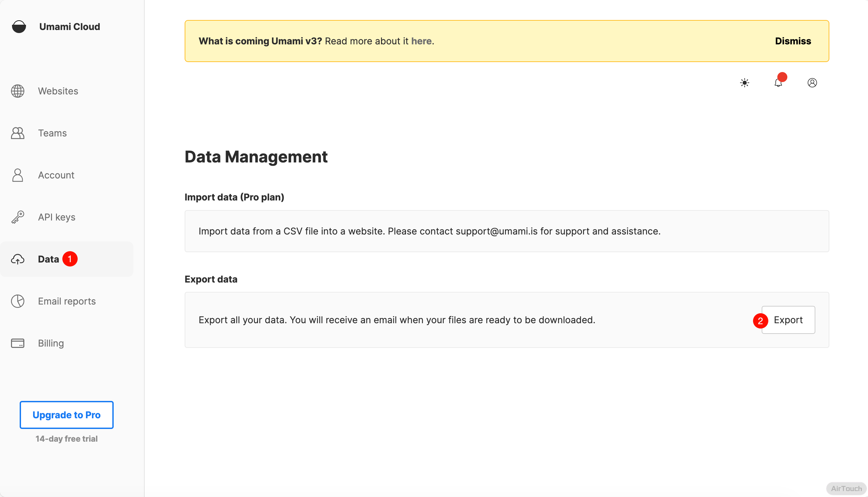The image size is (868, 497).
Task: Open the user profile menu
Action: [x=812, y=83]
